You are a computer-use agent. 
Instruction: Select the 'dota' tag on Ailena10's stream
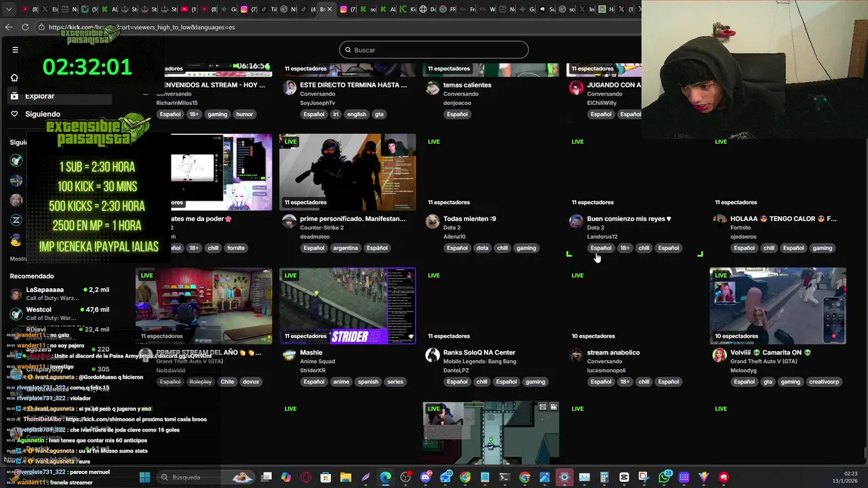482,248
